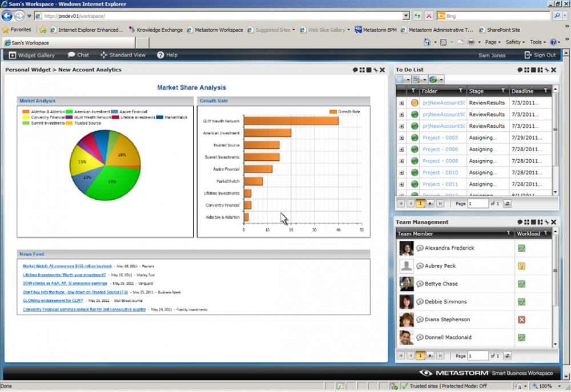
Task: Go to next page in To Do List
Action: (430, 204)
